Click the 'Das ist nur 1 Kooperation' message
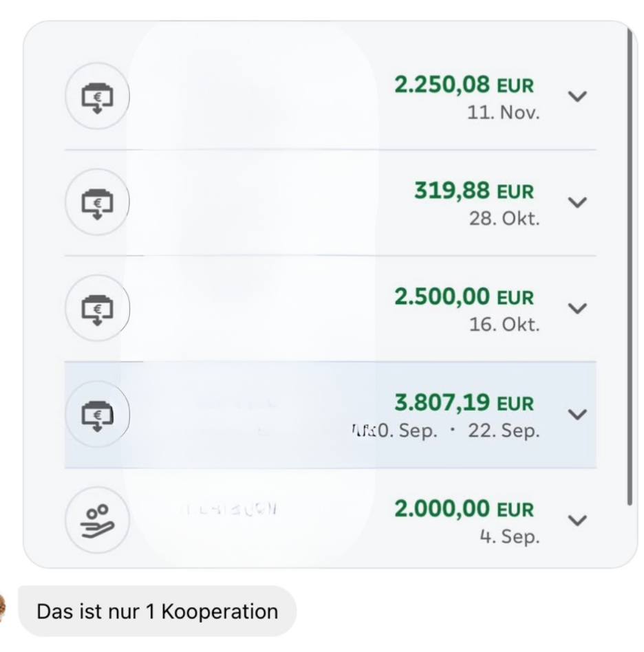This screenshot has width=644, height=652. [158, 611]
